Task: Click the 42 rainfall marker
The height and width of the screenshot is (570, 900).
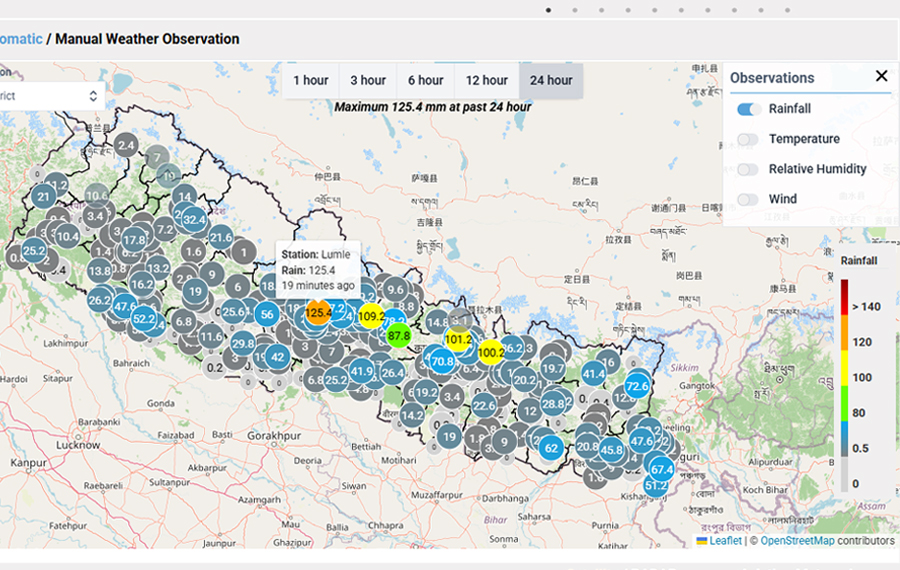Action: coord(277,357)
